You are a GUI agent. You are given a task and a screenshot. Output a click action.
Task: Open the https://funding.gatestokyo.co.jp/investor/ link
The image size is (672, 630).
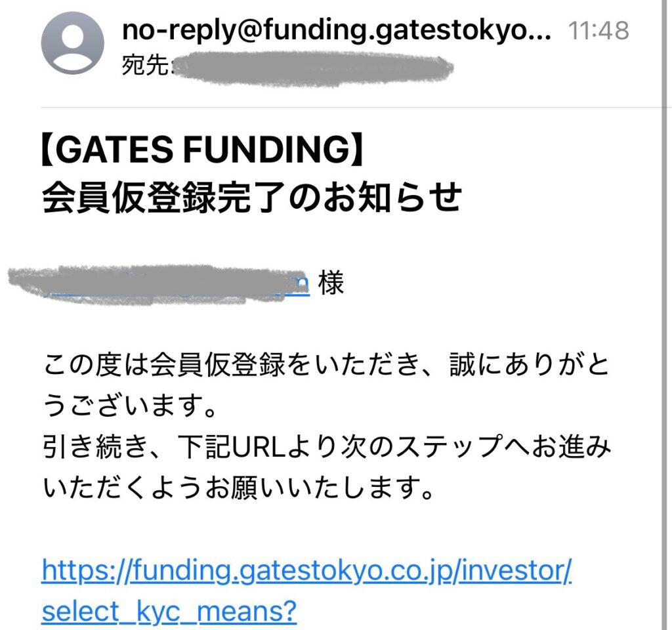307,572
